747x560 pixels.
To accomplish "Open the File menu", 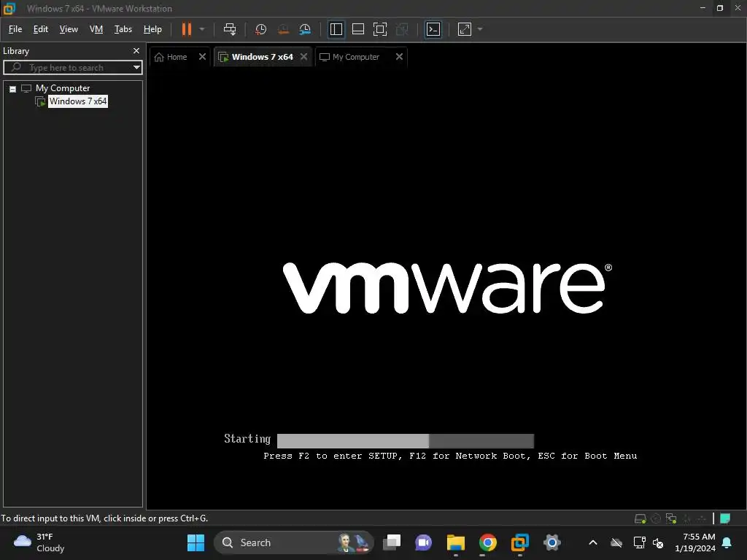I will [15, 29].
